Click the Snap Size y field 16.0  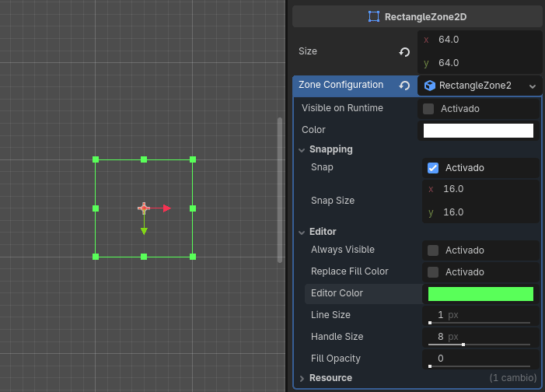pos(481,212)
